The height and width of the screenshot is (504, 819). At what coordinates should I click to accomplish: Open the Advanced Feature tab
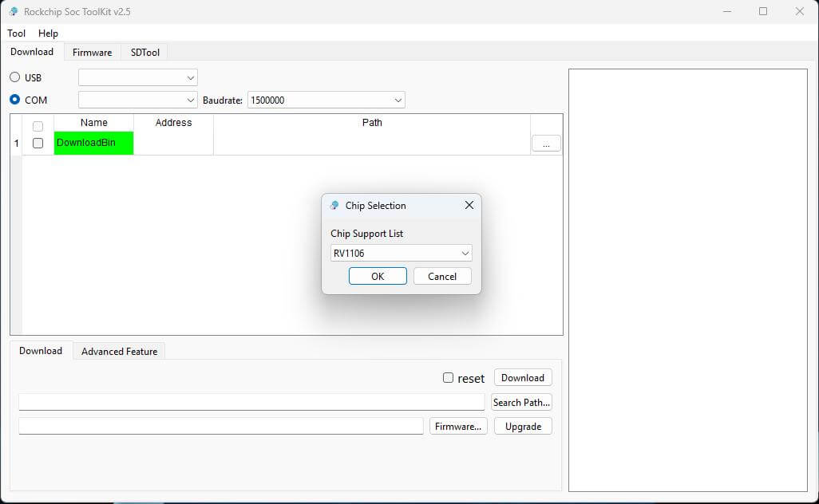tap(119, 352)
